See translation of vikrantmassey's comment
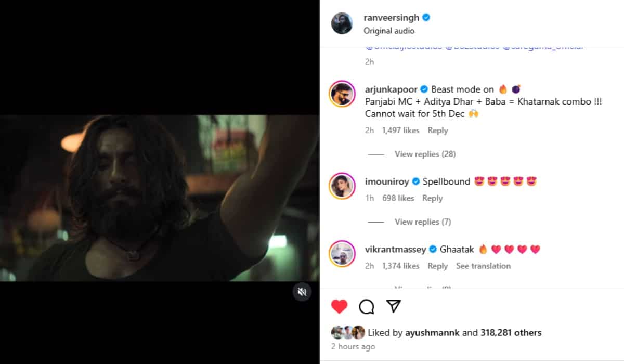The width and height of the screenshot is (624, 364). (483, 266)
